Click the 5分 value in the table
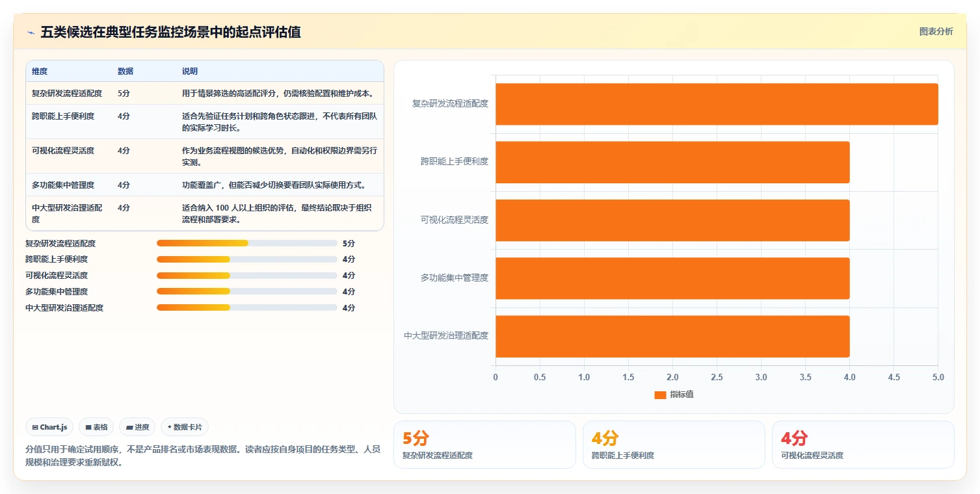The width and height of the screenshot is (980, 494). click(x=124, y=93)
